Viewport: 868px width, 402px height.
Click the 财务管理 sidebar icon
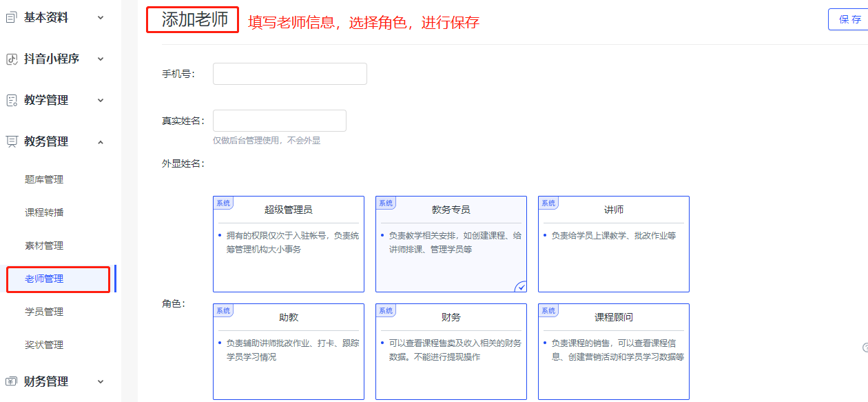pyautogui.click(x=10, y=381)
